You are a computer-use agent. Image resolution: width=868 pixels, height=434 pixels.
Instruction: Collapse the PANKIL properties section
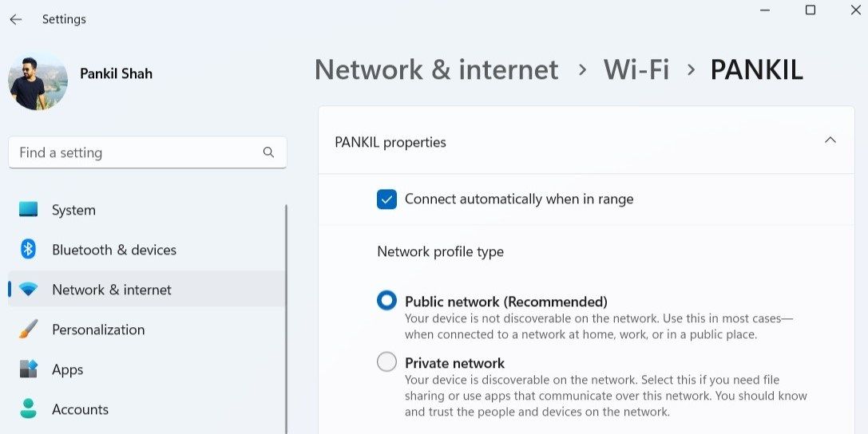[x=830, y=141]
